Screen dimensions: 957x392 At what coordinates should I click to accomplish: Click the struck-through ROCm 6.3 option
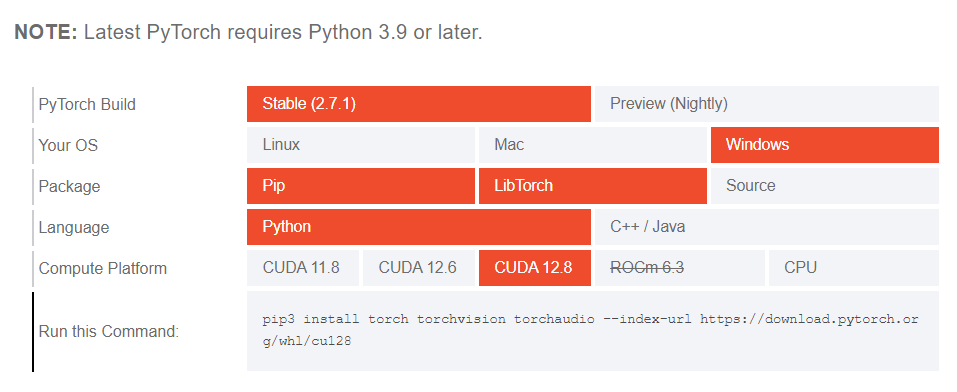click(680, 267)
